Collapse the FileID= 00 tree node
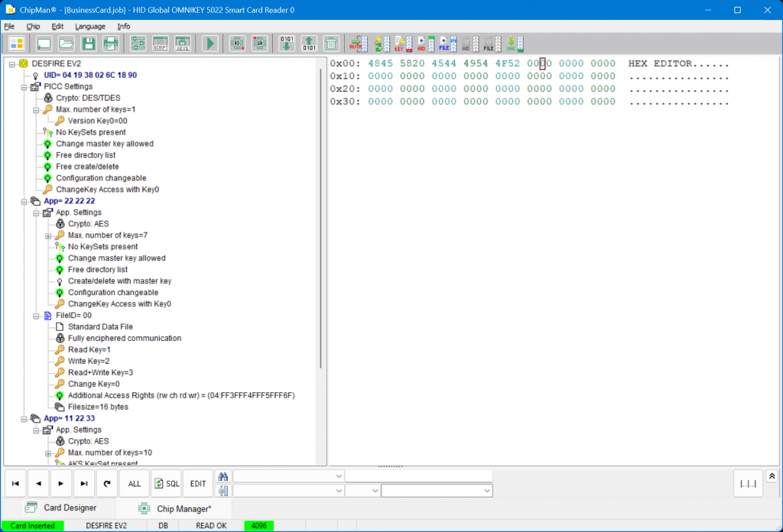 [x=36, y=316]
